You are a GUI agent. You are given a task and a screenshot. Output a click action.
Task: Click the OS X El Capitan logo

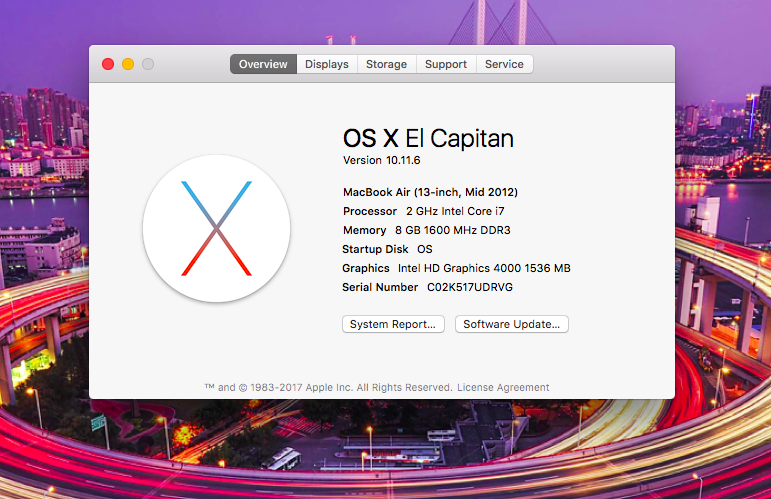point(216,229)
